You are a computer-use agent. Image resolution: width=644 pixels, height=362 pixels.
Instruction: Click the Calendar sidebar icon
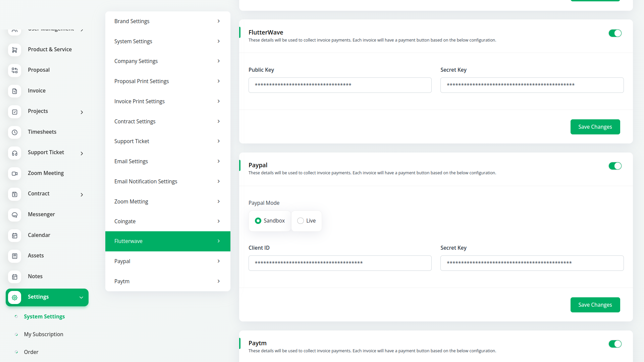click(x=14, y=236)
